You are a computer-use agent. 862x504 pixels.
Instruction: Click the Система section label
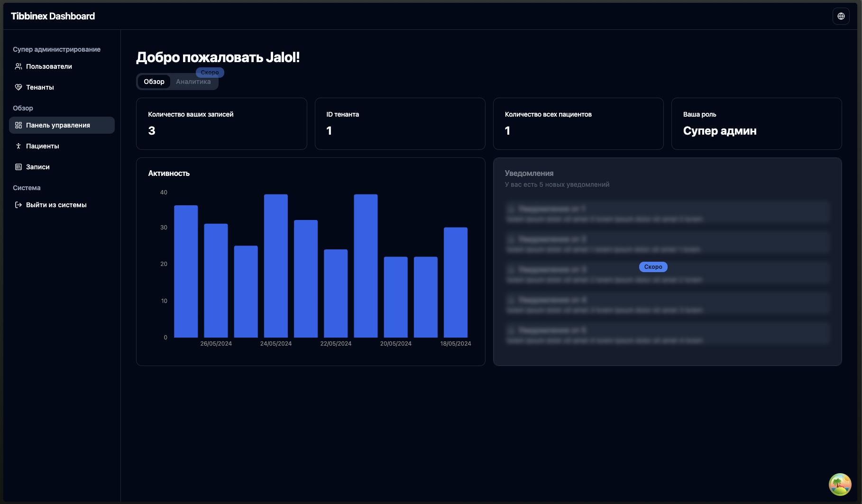click(27, 188)
